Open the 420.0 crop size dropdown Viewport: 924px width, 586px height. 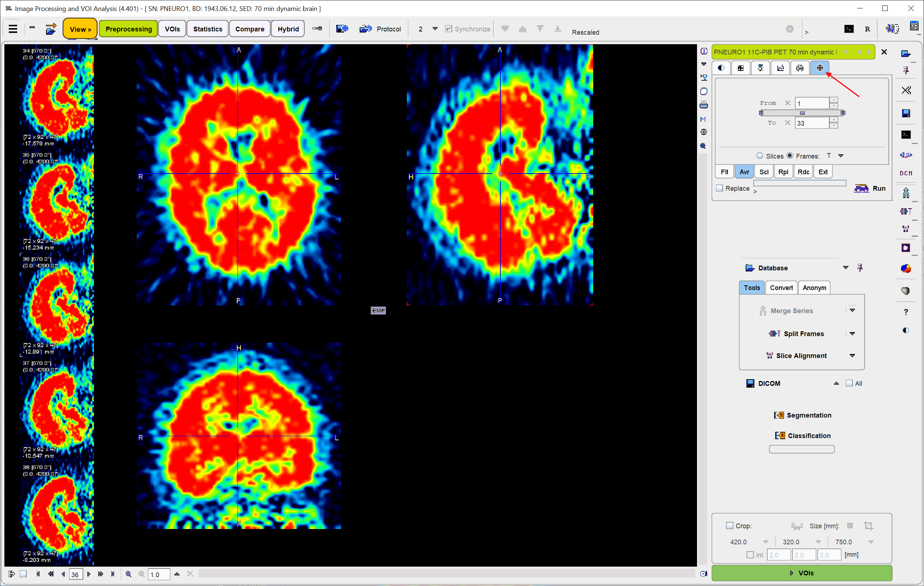click(x=765, y=542)
